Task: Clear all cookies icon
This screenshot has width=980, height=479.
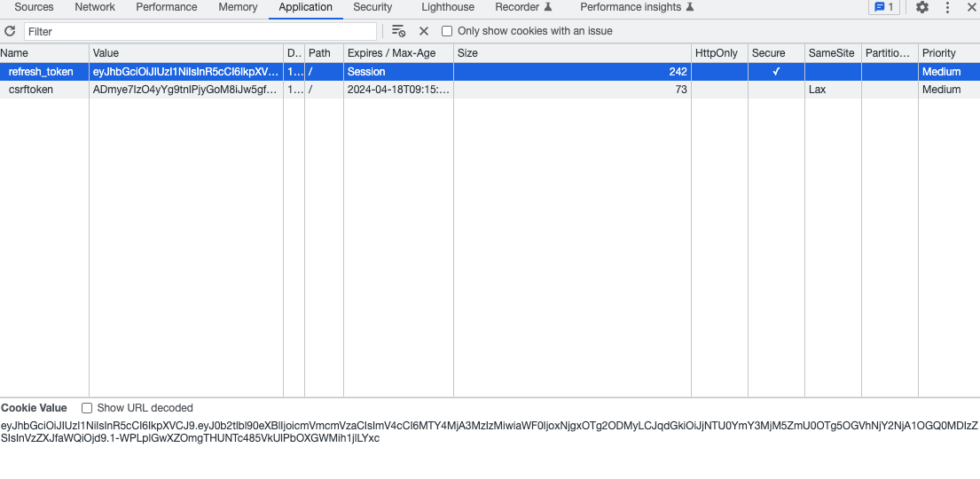Action: [x=398, y=31]
